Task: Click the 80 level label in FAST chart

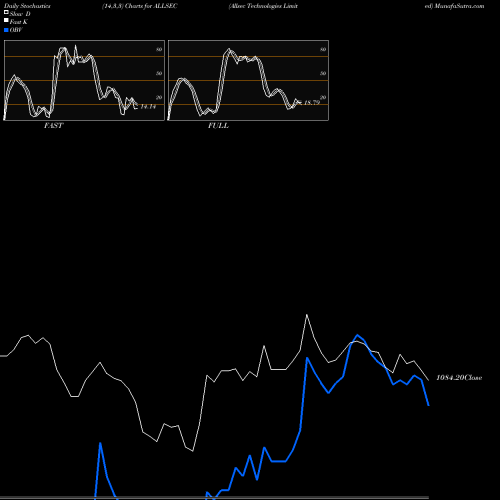Action: point(159,49)
